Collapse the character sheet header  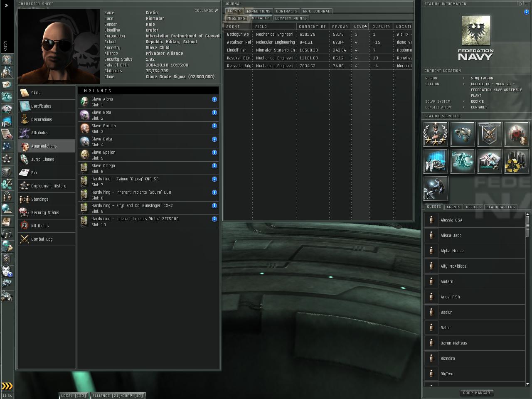(207, 10)
